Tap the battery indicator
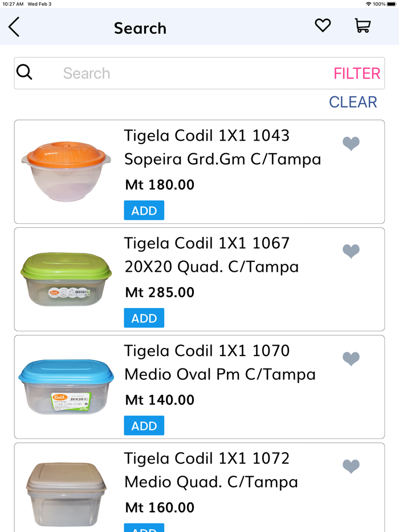 [391, 5]
